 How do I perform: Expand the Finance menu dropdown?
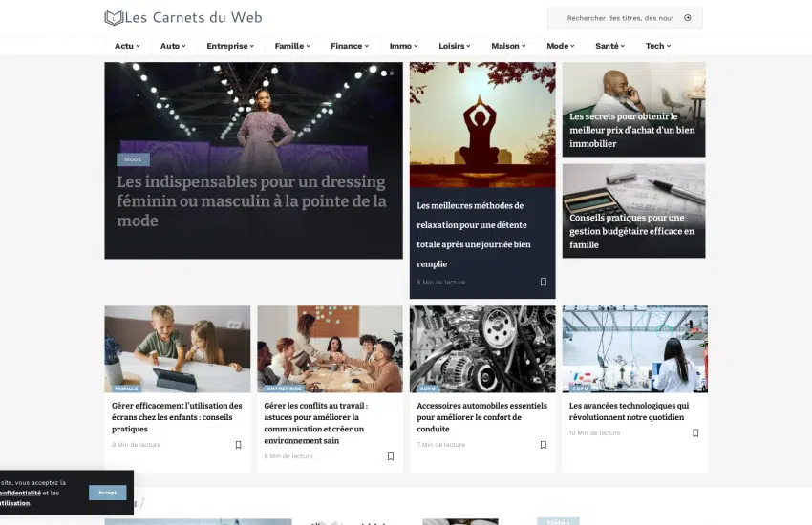point(350,46)
